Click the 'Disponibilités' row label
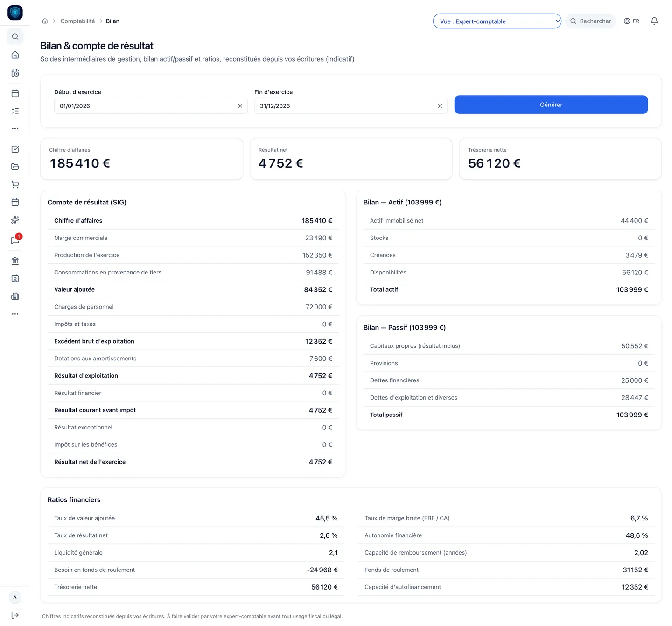Image resolution: width=672 pixels, height=626 pixels. (x=388, y=272)
